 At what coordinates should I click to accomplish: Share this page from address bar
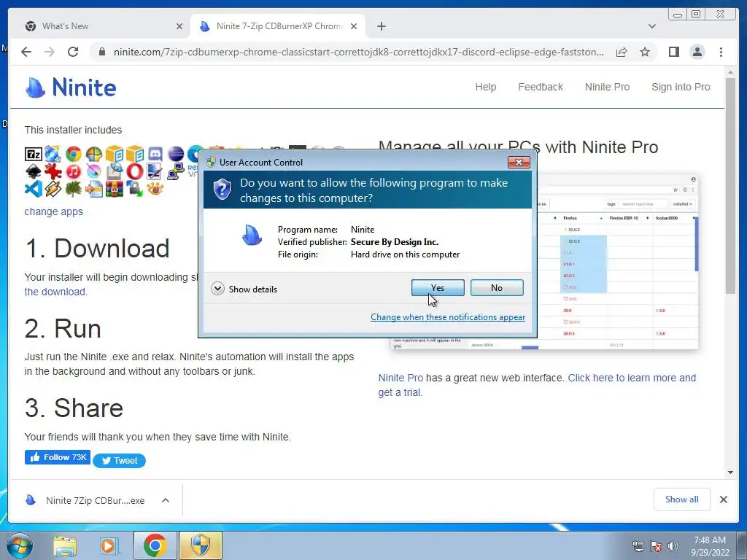(622, 52)
